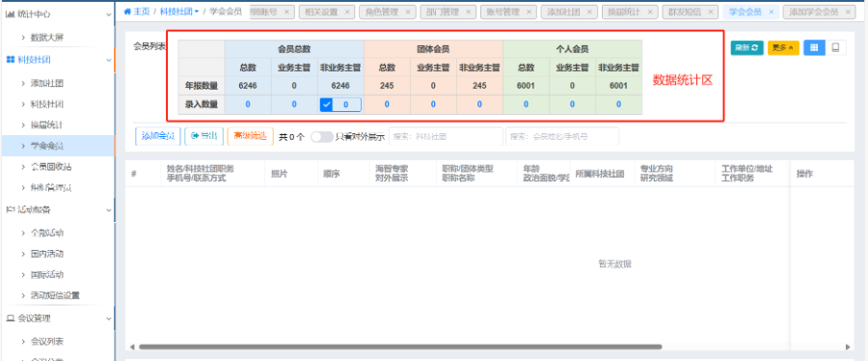Viewport: 868px width, 361px height.
Task: Open 国际活动 in the sidebar
Action: click(x=47, y=275)
